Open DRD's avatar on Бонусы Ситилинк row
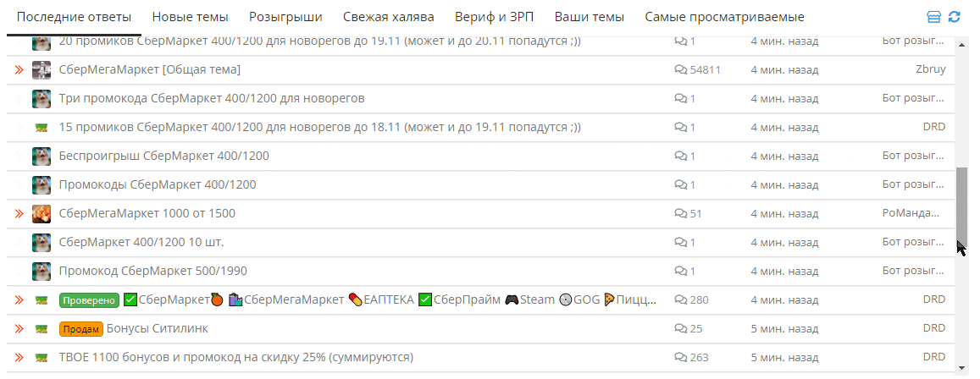Viewport: 980px width, 379px height. (x=42, y=328)
